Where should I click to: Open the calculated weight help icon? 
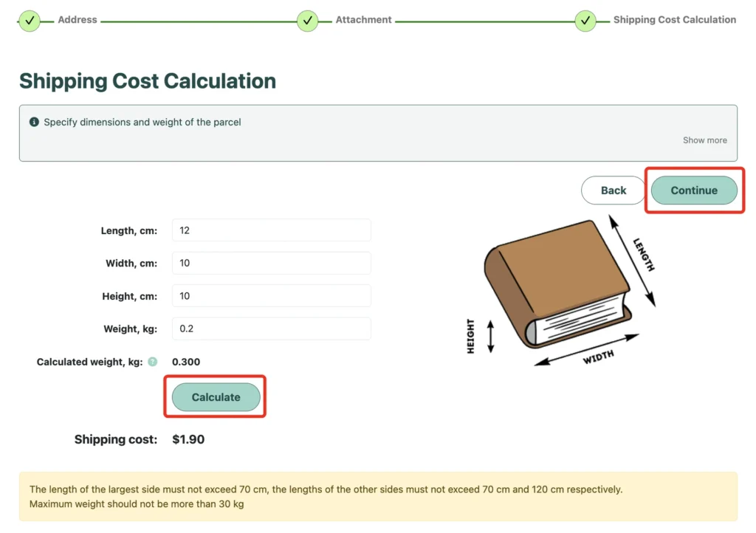pos(152,362)
